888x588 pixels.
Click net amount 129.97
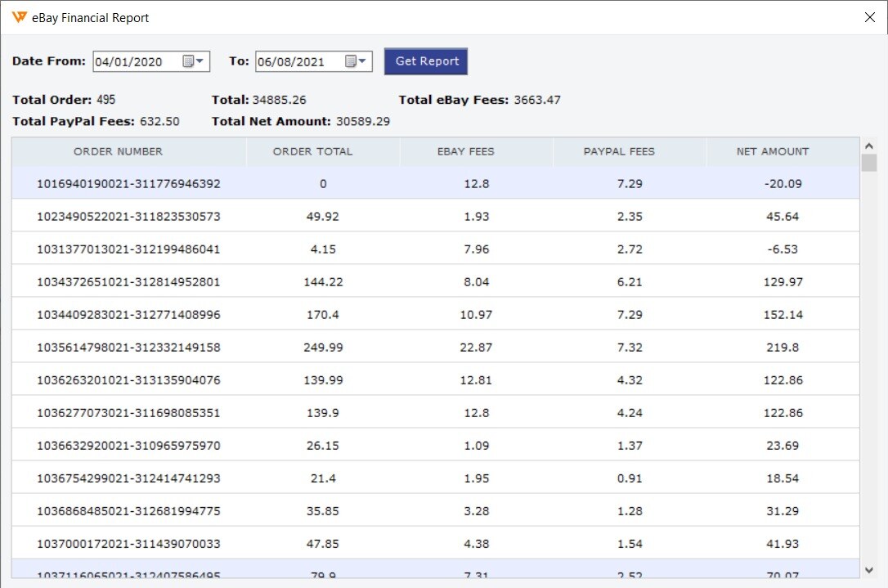point(783,282)
